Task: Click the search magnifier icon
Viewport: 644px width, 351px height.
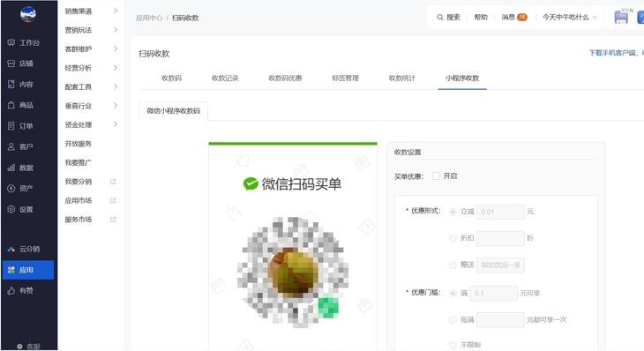Action: click(440, 18)
